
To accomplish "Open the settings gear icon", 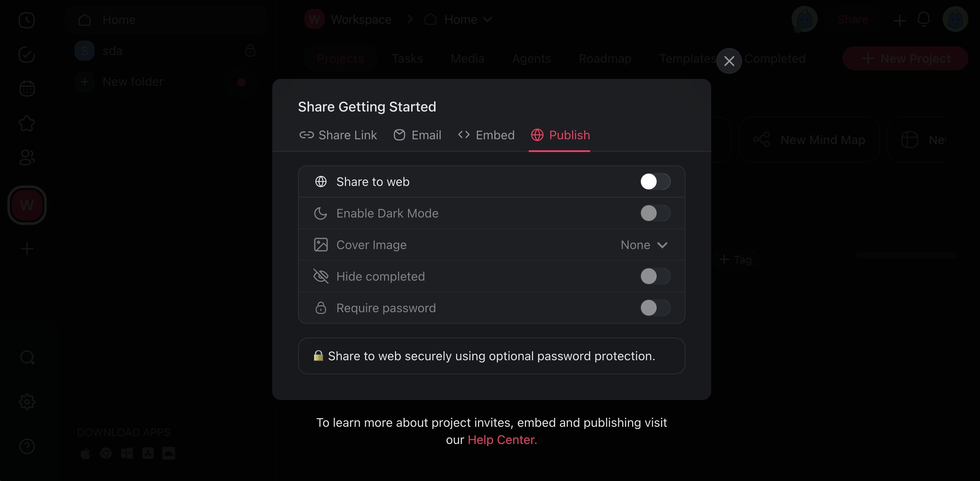I will tap(27, 401).
